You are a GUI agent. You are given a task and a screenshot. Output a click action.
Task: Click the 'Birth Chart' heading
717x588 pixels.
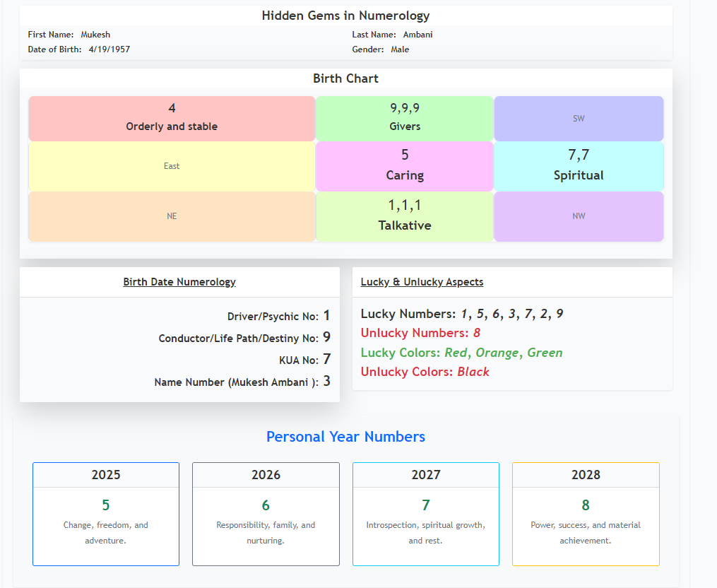345,78
